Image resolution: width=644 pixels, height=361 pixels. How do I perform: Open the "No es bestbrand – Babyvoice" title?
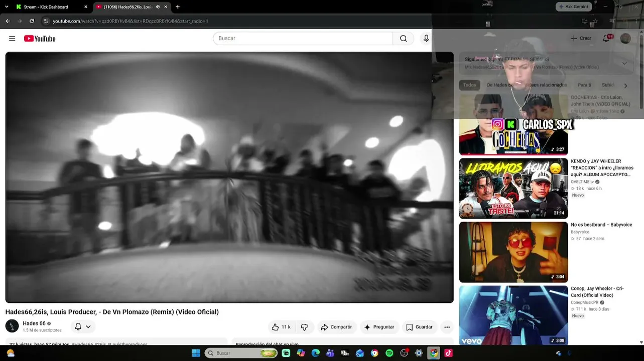click(x=601, y=225)
